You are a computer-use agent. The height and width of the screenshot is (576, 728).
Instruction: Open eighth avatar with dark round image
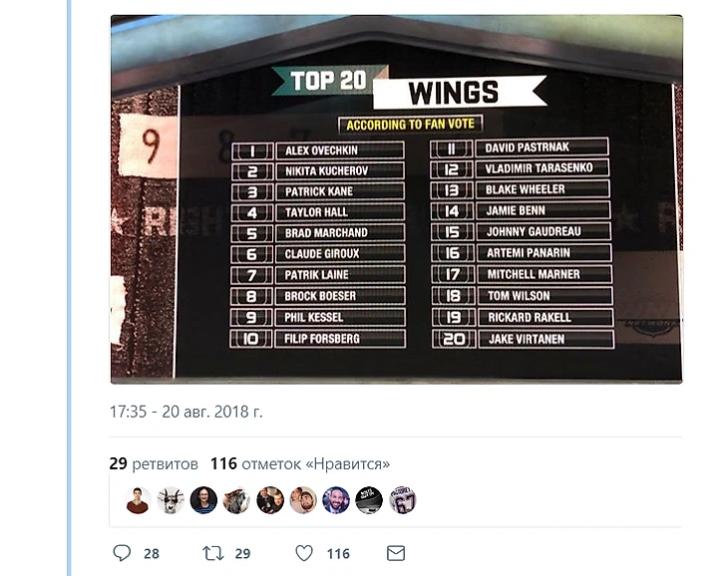[x=369, y=500]
